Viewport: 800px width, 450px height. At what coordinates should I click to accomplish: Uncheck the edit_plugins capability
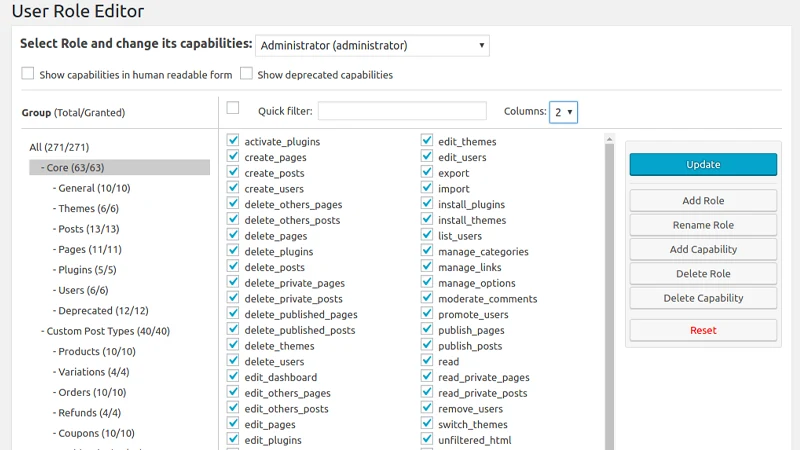[x=233, y=439]
